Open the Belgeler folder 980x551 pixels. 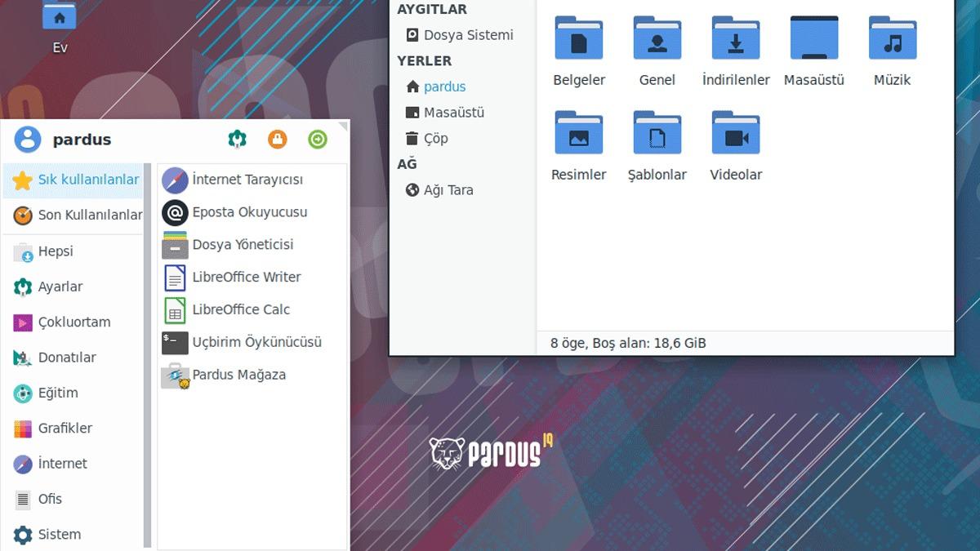[x=579, y=51]
